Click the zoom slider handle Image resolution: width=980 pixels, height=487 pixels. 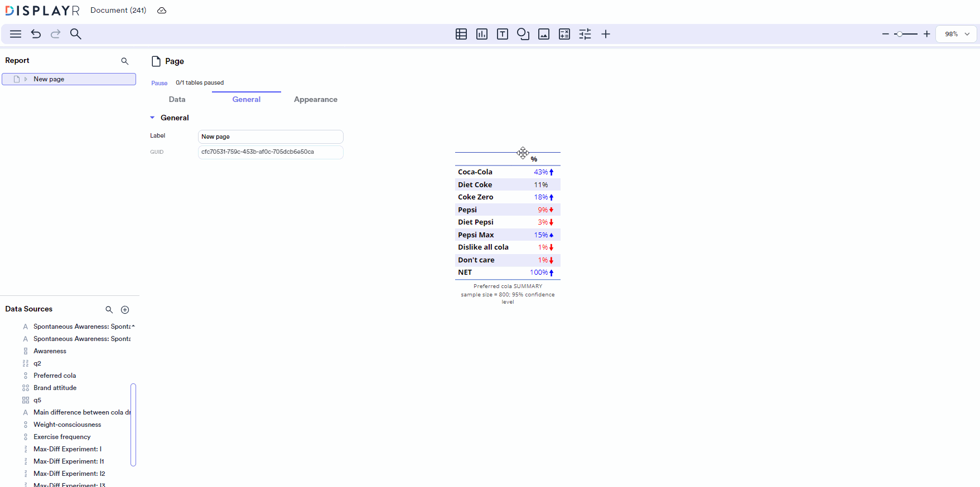(899, 34)
